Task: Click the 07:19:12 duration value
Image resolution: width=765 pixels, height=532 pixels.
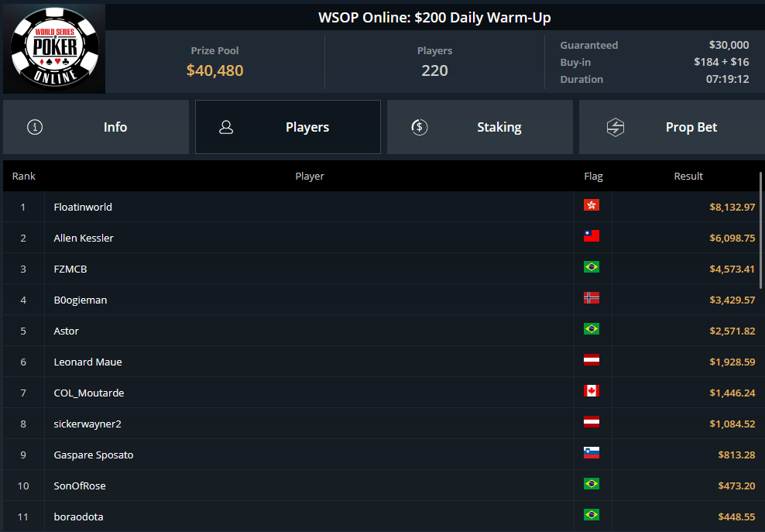Action: 727,79
